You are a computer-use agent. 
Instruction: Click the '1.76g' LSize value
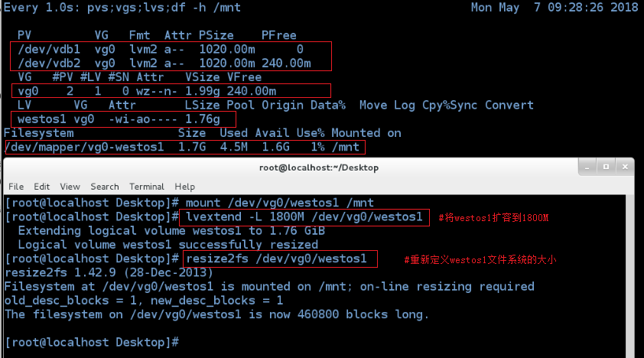tap(203, 119)
